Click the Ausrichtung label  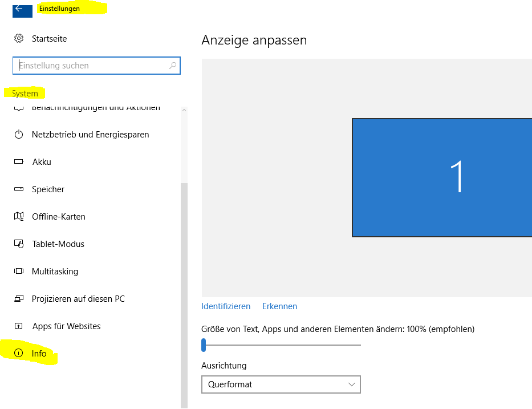click(x=224, y=366)
